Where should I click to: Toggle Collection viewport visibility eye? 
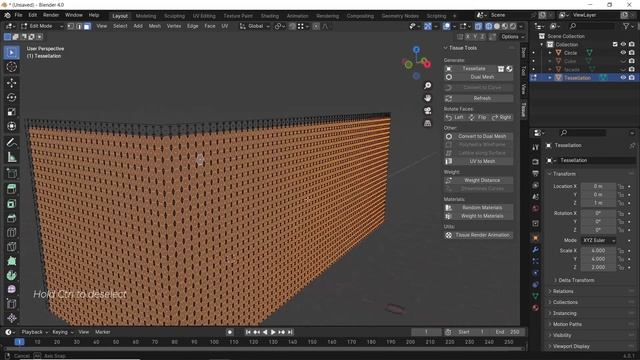coord(623,44)
